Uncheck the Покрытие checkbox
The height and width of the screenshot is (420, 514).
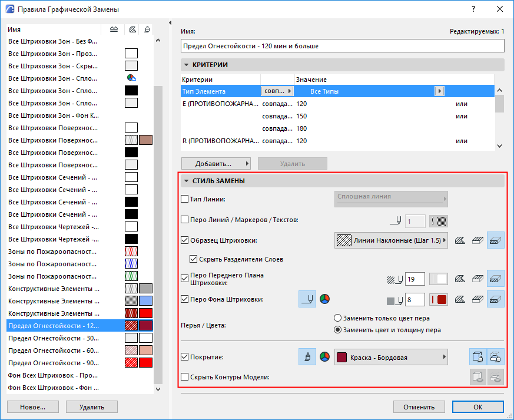tap(184, 357)
